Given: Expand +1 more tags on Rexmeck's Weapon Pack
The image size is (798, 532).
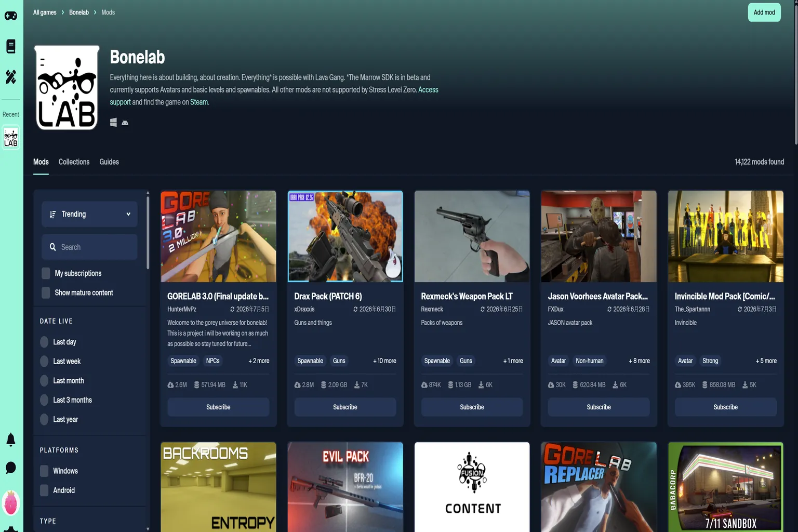Looking at the screenshot, I should click(x=513, y=361).
